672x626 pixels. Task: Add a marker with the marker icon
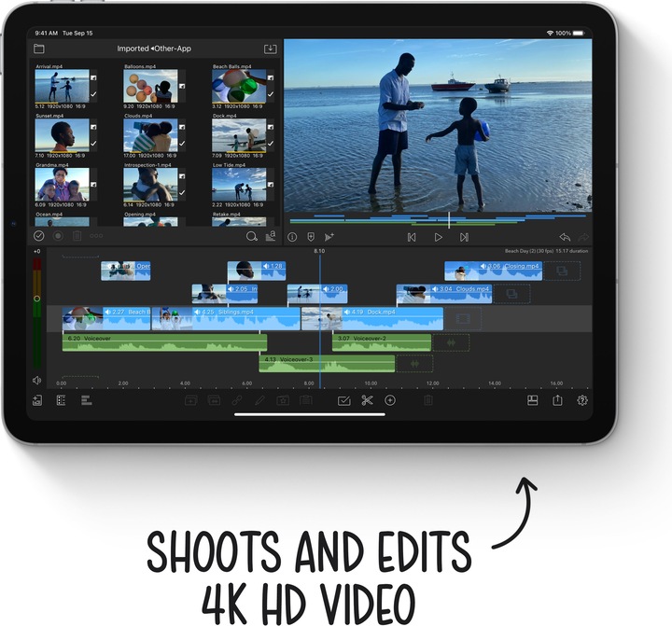[x=311, y=237]
